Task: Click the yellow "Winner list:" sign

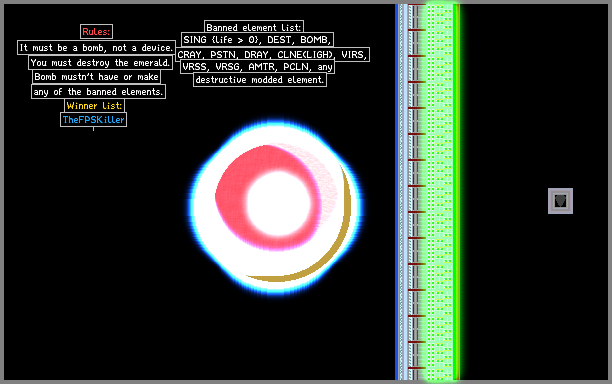Action: (x=94, y=106)
